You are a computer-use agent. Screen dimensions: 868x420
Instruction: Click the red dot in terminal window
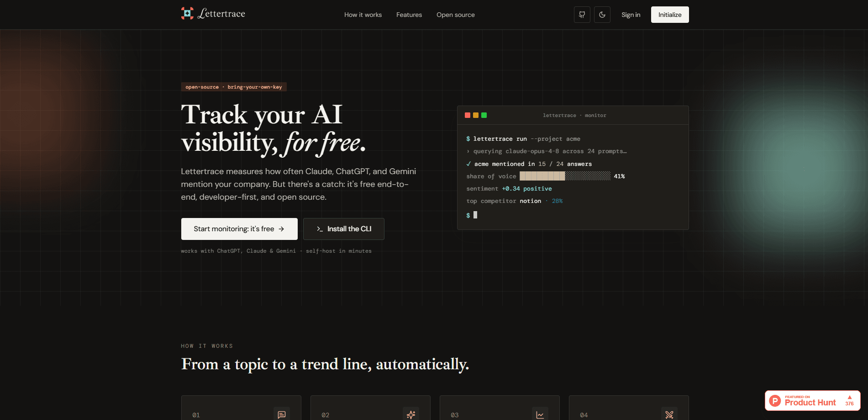click(x=468, y=115)
